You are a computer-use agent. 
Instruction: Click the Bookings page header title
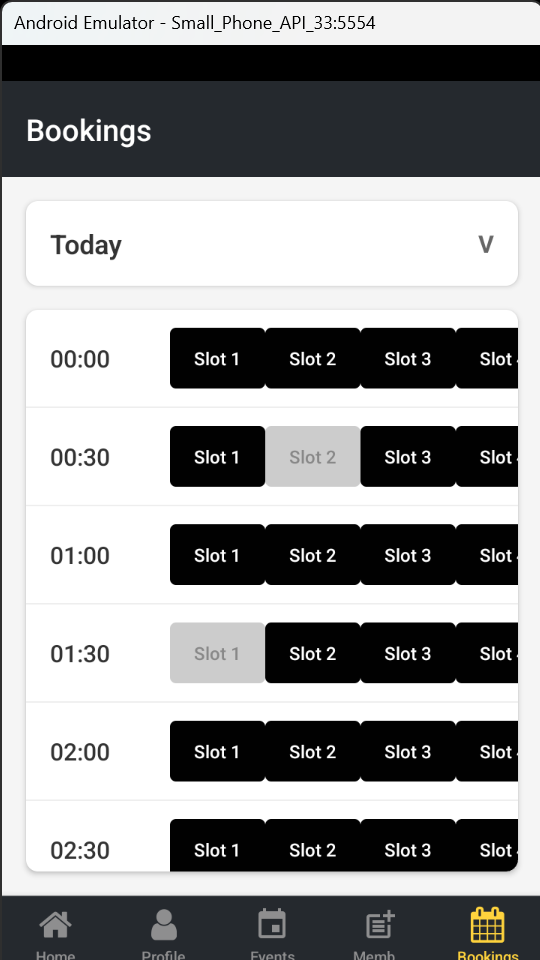point(89,131)
